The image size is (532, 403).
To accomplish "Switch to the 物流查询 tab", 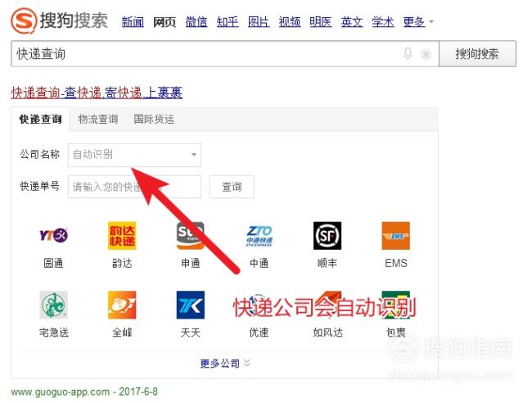I will coord(98,119).
